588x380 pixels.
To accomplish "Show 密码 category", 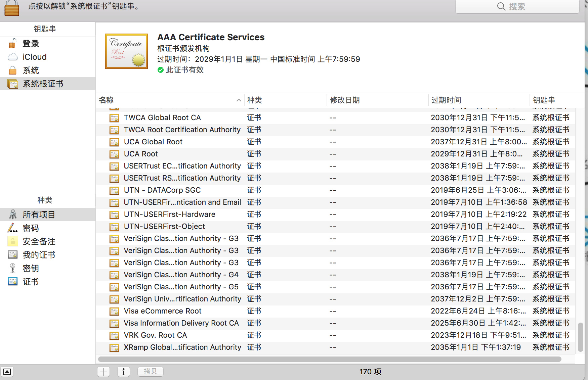I will tap(48, 228).
